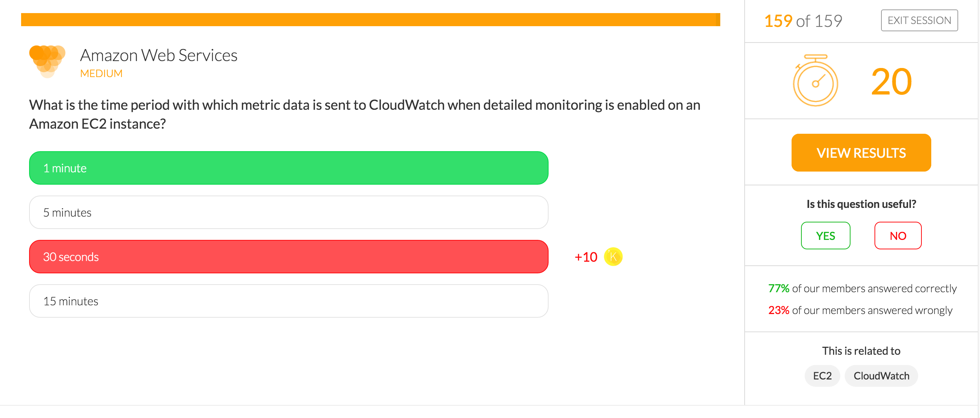Choose the 5 minutes answer option
Screen dimensions: 980x418
[x=289, y=212]
